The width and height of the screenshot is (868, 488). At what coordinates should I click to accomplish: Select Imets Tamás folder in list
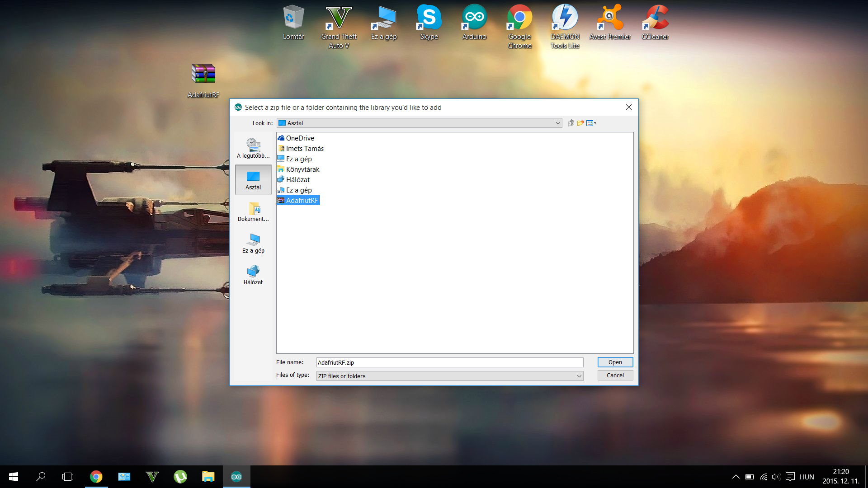point(305,149)
